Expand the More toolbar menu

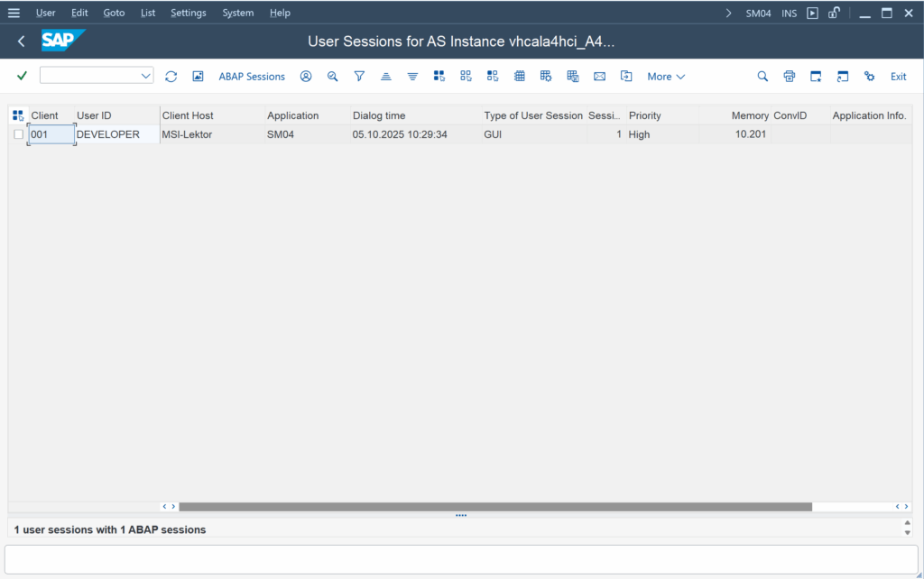point(666,77)
